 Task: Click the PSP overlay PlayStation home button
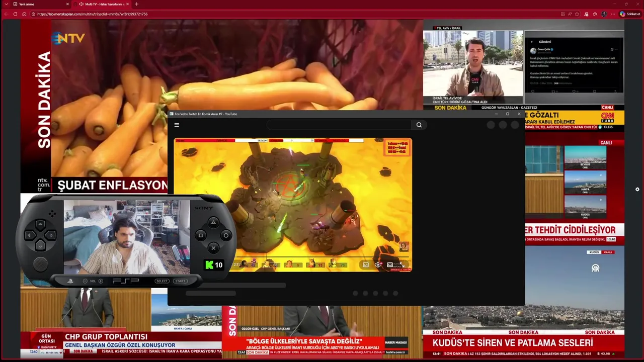coord(70,281)
